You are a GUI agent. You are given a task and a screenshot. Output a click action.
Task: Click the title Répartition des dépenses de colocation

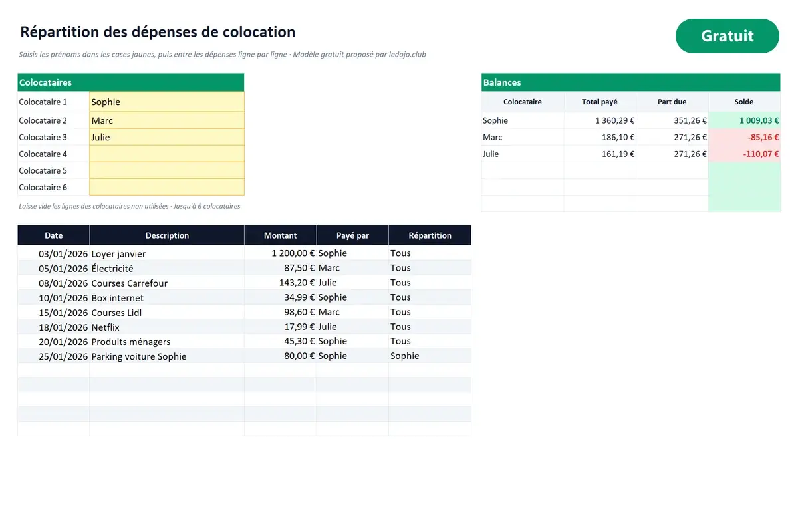click(x=158, y=32)
